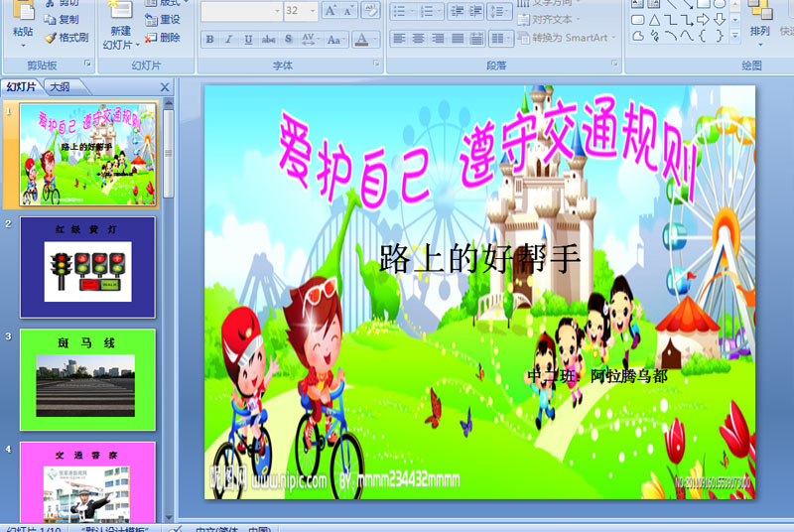Open 转换为 SmartArt menu

[567, 38]
